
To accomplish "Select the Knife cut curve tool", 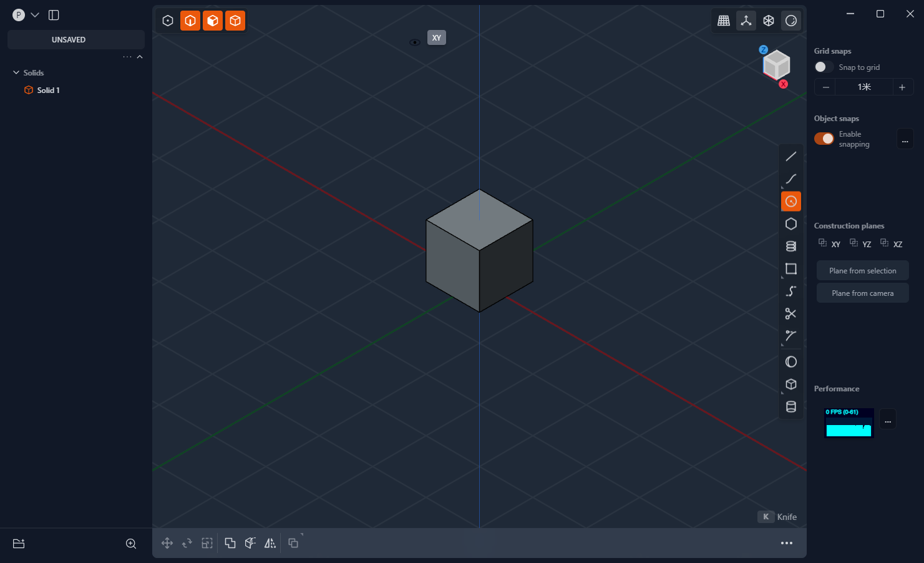I will 791,336.
